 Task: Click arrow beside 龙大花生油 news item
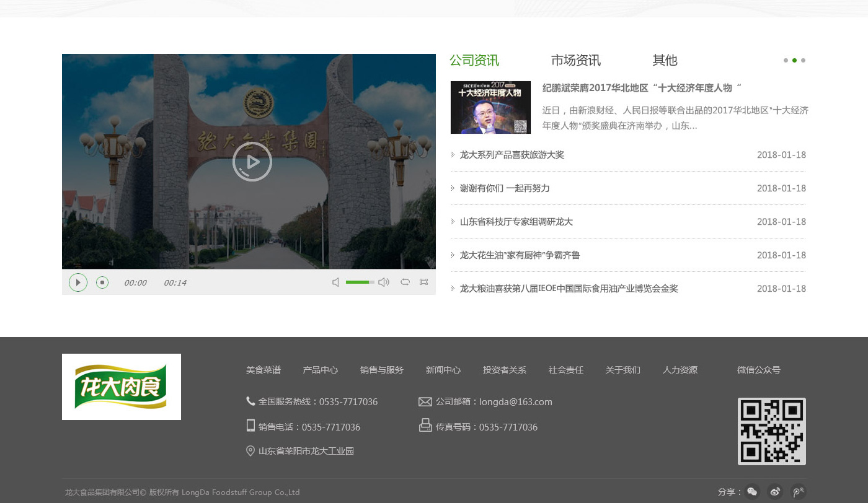[x=453, y=255]
